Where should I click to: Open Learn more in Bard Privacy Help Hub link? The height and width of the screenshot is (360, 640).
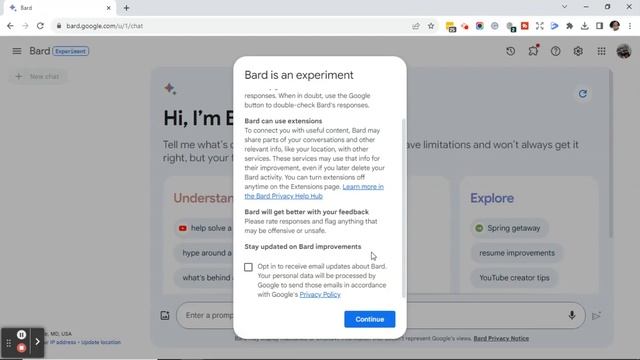pos(314,191)
